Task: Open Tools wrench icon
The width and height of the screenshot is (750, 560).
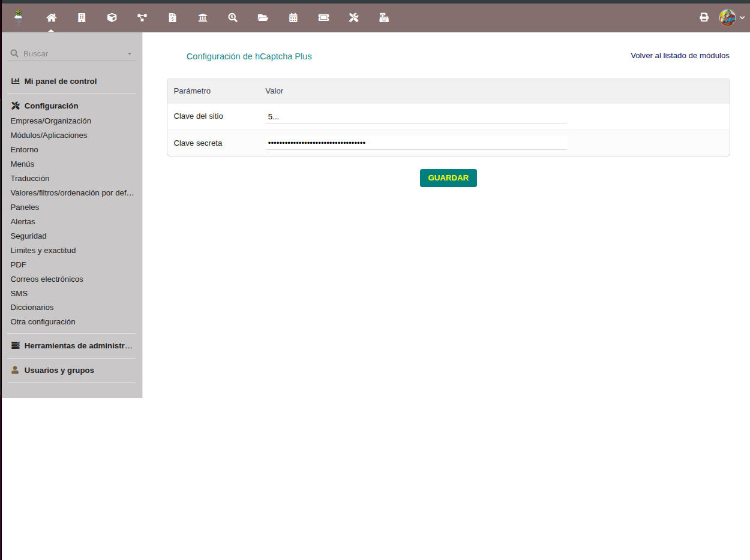Action: click(353, 17)
